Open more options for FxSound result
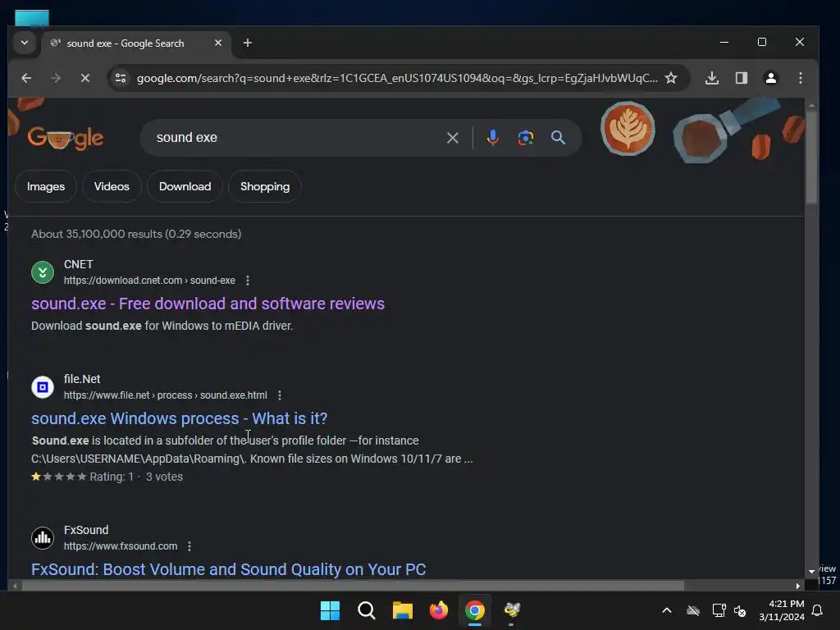The width and height of the screenshot is (840, 630). (189, 546)
